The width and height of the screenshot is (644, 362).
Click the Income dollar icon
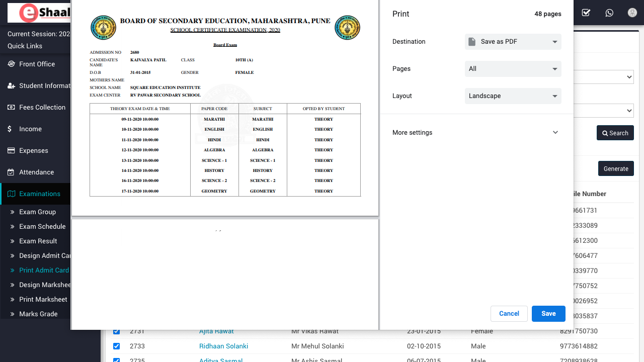tap(10, 129)
